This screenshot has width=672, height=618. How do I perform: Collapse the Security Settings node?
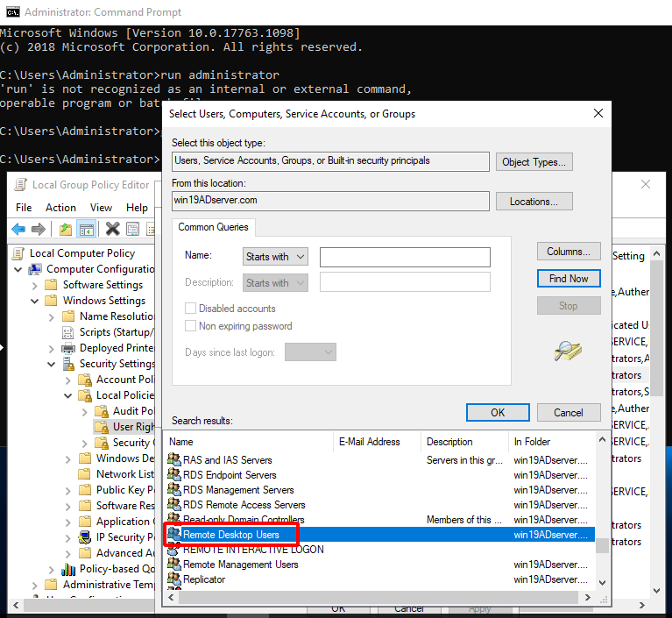[x=52, y=364]
